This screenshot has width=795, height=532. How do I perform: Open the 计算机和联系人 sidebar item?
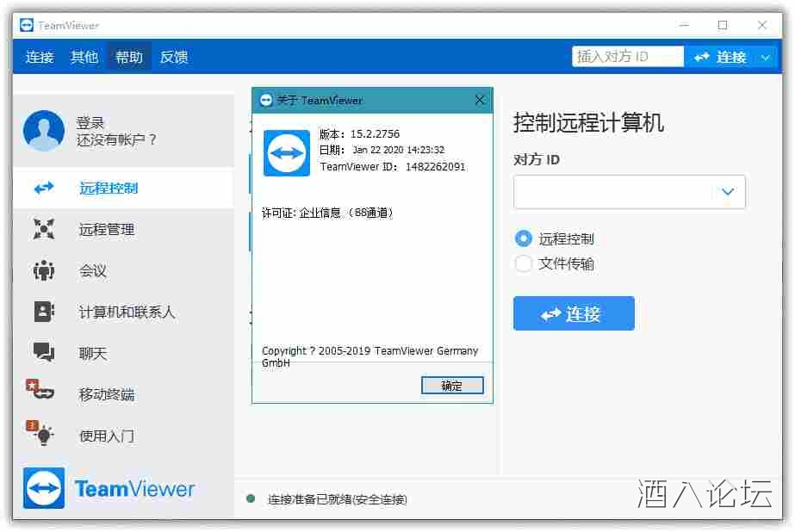tap(123, 311)
